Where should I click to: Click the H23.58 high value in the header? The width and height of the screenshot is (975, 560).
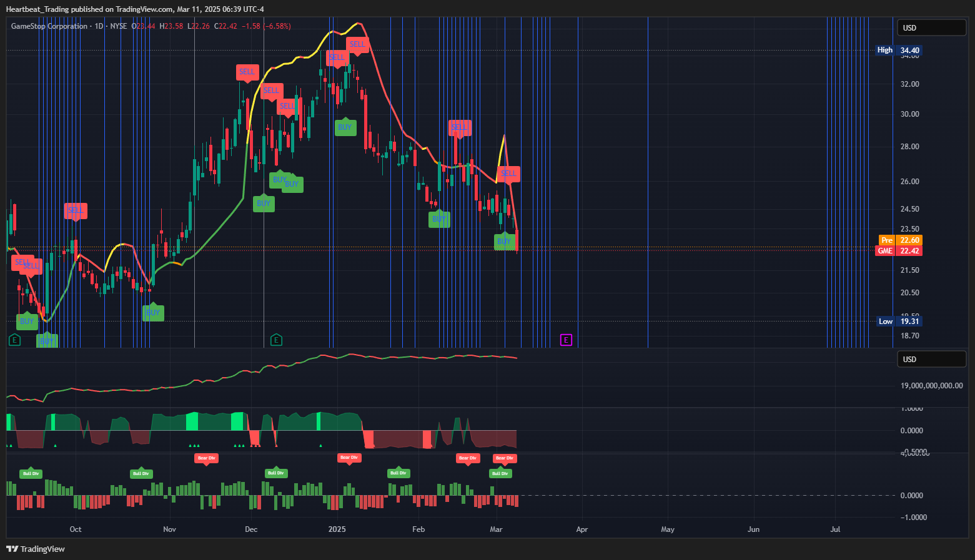[x=171, y=26]
